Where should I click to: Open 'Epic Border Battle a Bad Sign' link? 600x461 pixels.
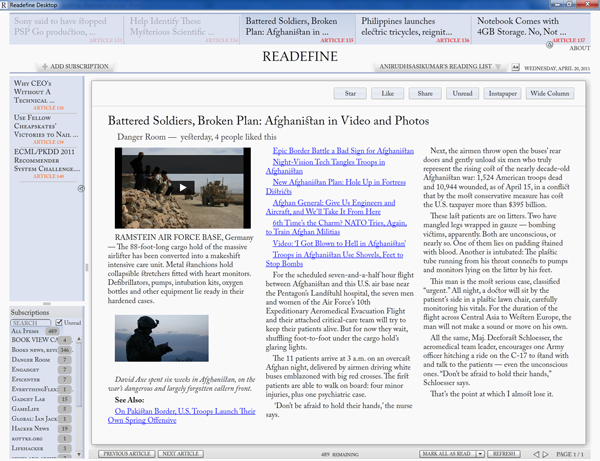pos(343,151)
